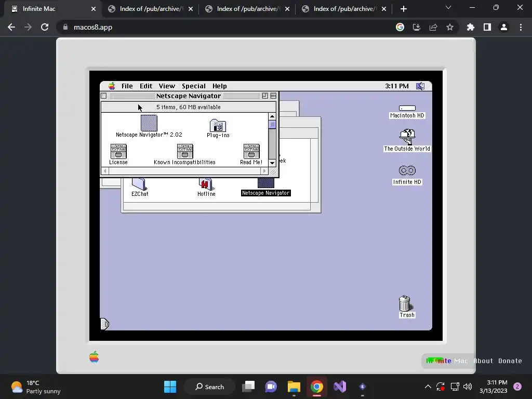Open the Edit menu
This screenshot has width=532, height=399.
[x=146, y=86]
